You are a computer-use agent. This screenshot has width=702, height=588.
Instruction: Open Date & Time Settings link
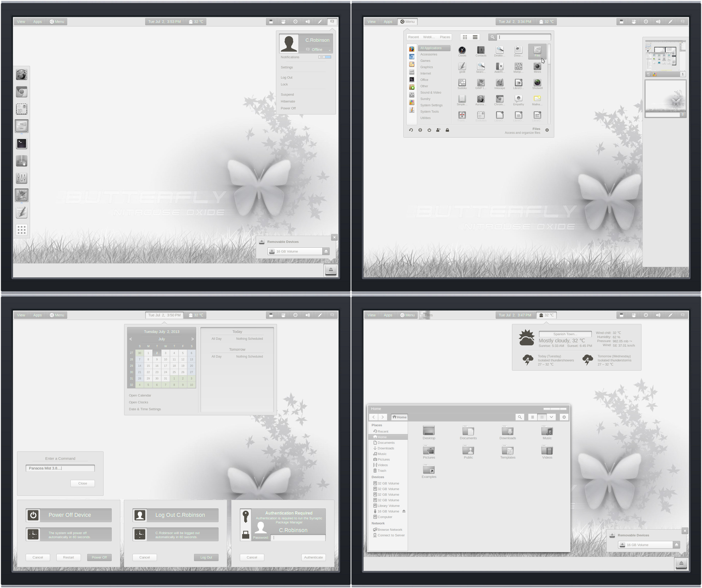(x=145, y=409)
